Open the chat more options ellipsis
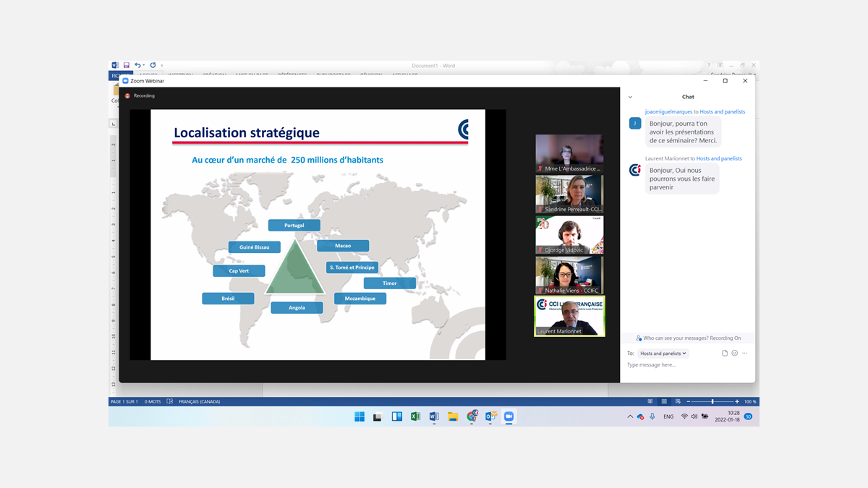868x488 pixels. click(744, 354)
